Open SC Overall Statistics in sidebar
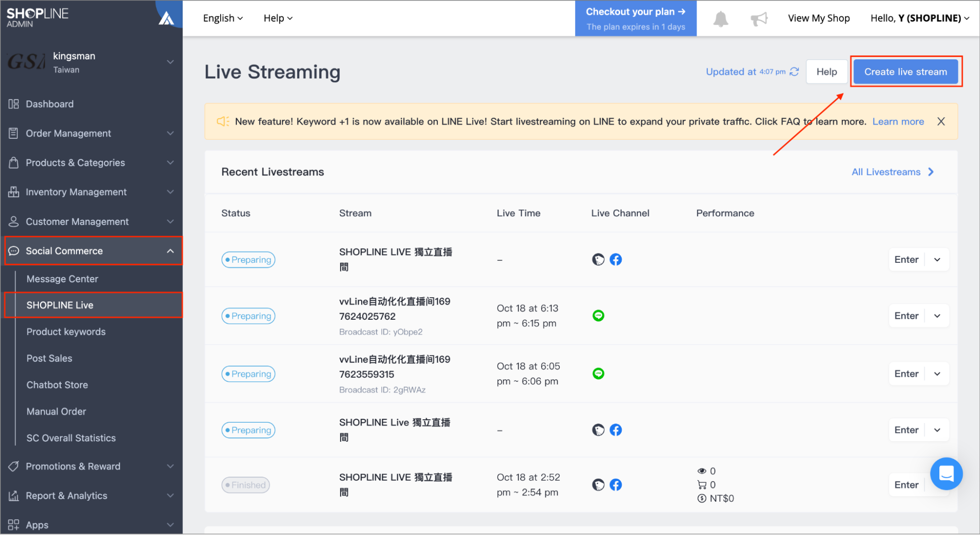 click(71, 438)
